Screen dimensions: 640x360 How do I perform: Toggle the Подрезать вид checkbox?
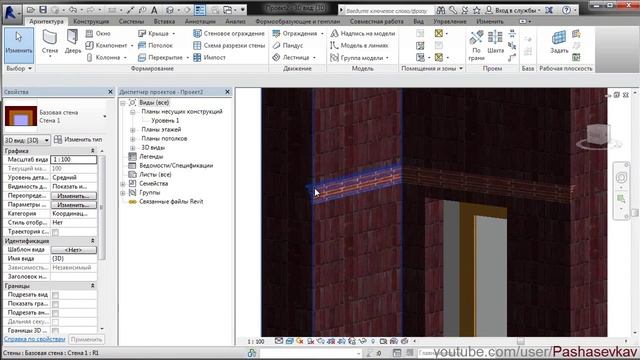pyautogui.click(x=56, y=295)
